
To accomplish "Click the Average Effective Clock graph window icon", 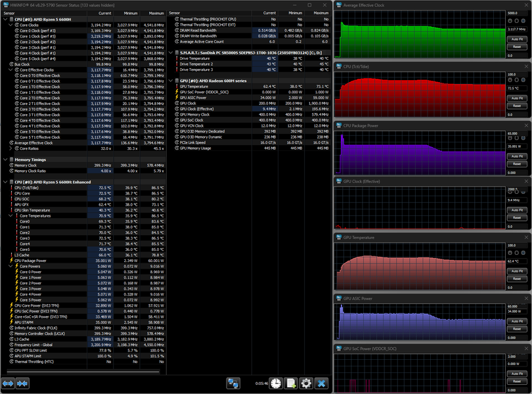I will (x=339, y=5).
